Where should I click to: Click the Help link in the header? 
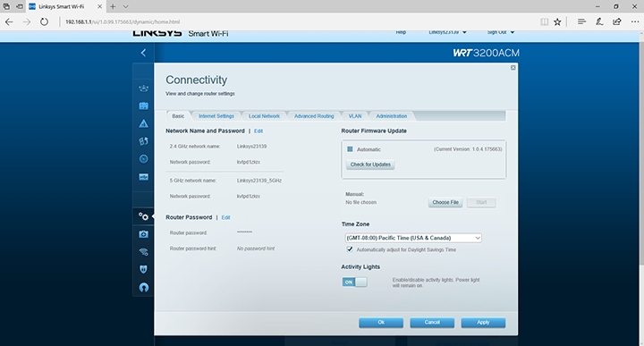(401, 32)
